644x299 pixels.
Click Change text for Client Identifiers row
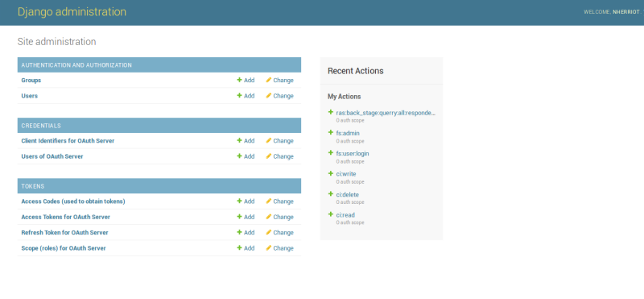pos(283,141)
